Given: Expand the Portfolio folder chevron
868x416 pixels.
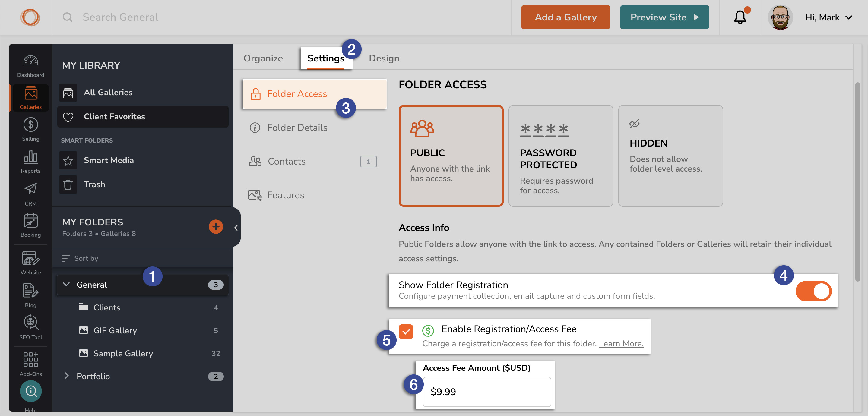Looking at the screenshot, I should pyautogui.click(x=66, y=376).
